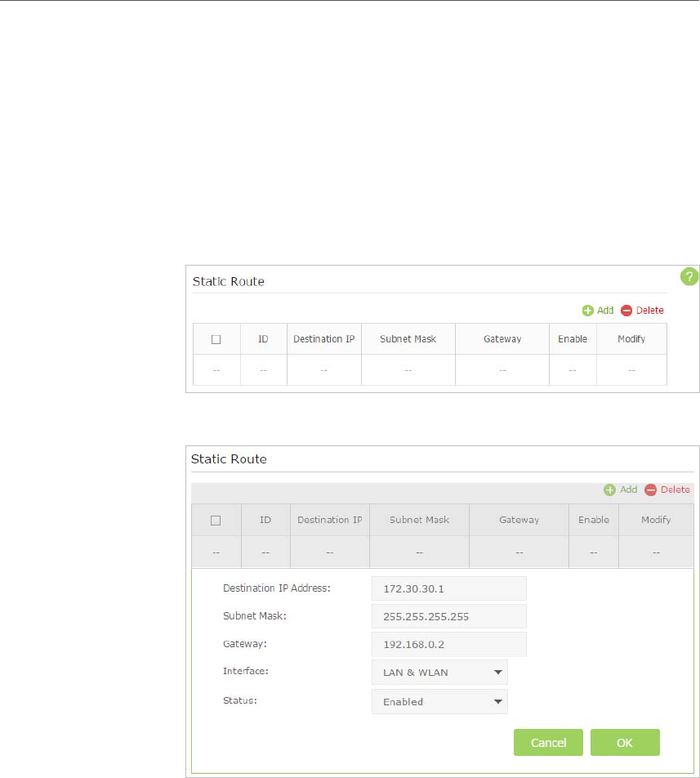Click greyed Delete minus icon in lower panel
700x778 pixels.
[650, 490]
